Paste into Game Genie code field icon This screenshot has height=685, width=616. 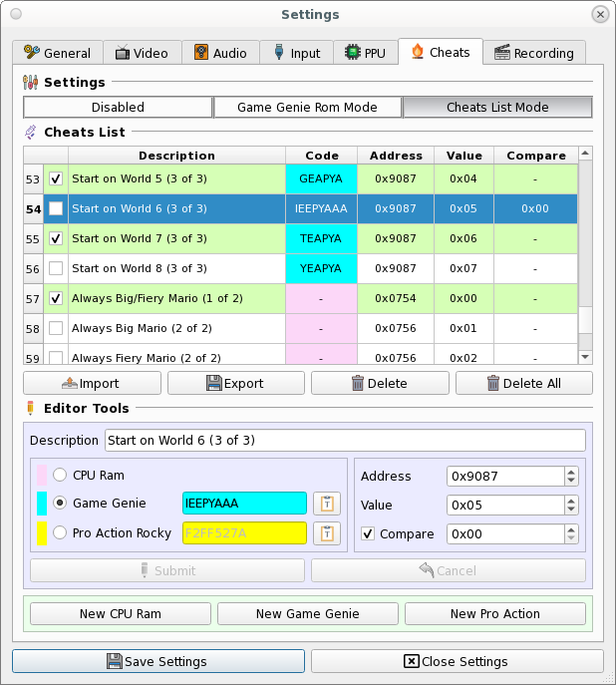327,504
